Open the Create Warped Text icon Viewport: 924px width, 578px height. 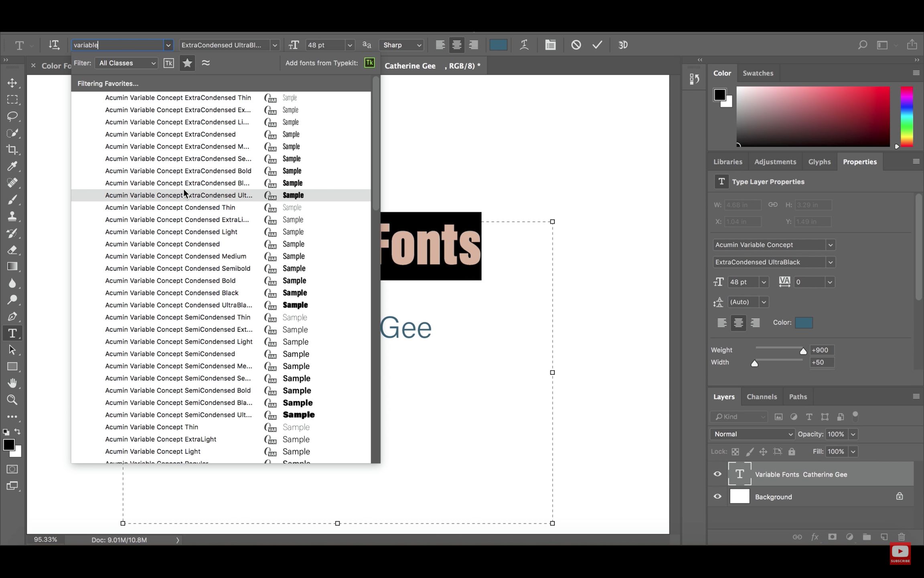(524, 45)
